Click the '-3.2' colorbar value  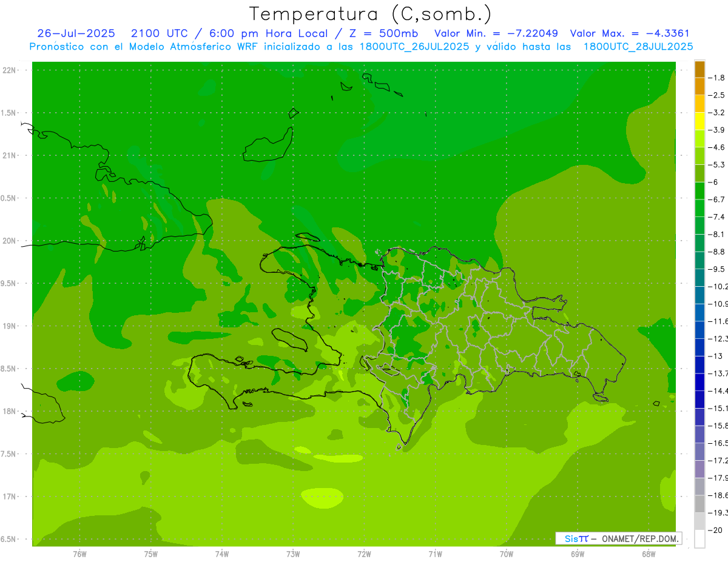click(717, 113)
